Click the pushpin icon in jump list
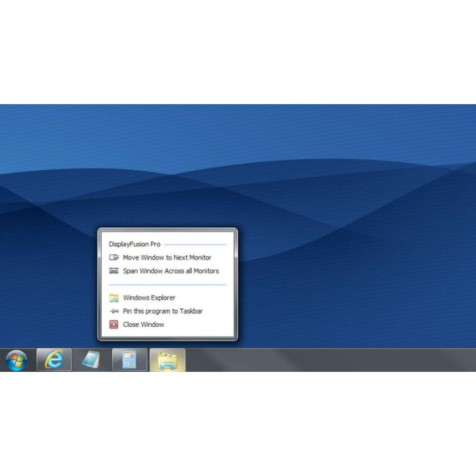The width and height of the screenshot is (476, 476). [114, 311]
